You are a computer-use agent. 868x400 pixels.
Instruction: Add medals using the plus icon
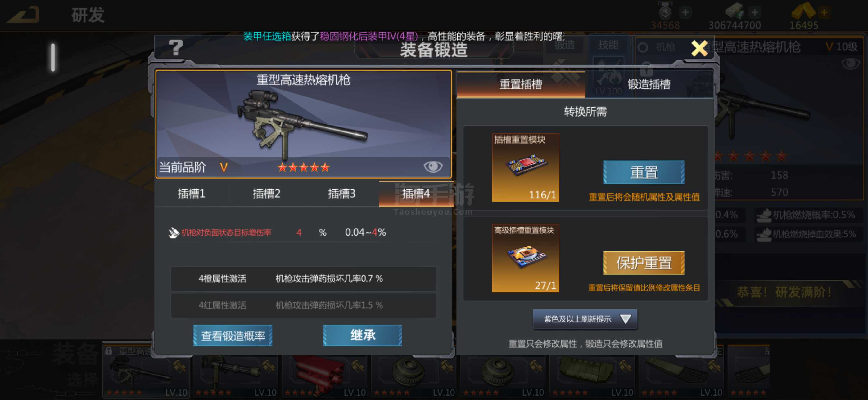tap(685, 12)
